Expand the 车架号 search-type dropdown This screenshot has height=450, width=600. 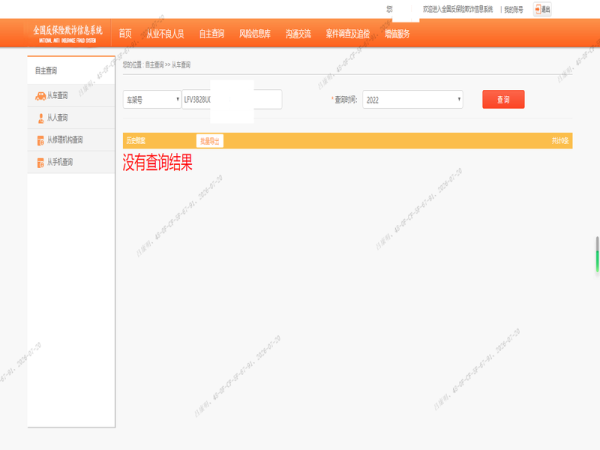[152, 99]
